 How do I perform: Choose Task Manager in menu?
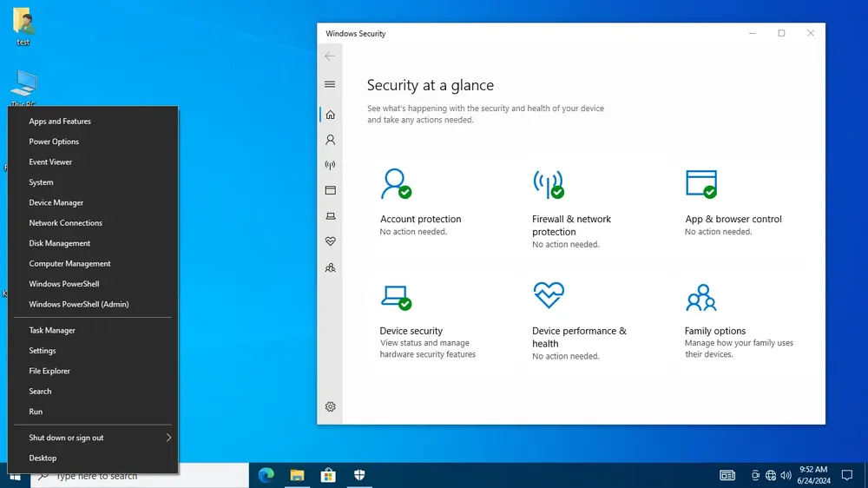click(93, 330)
